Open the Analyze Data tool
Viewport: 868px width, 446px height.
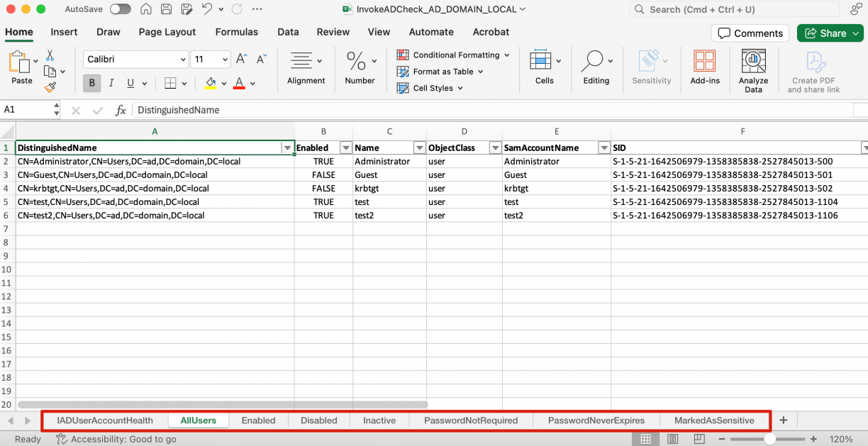point(753,71)
